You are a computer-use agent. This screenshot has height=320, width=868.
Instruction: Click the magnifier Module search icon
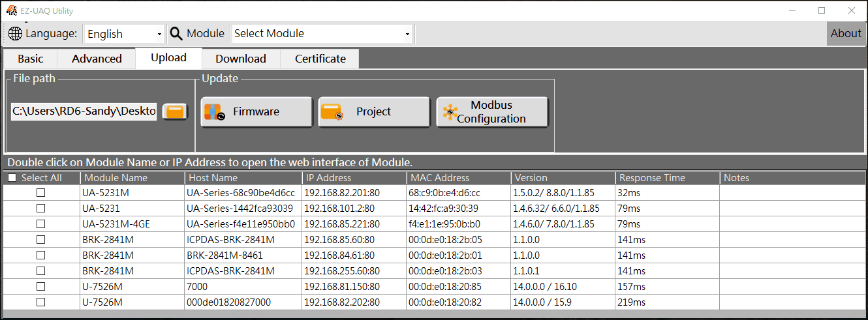(176, 33)
